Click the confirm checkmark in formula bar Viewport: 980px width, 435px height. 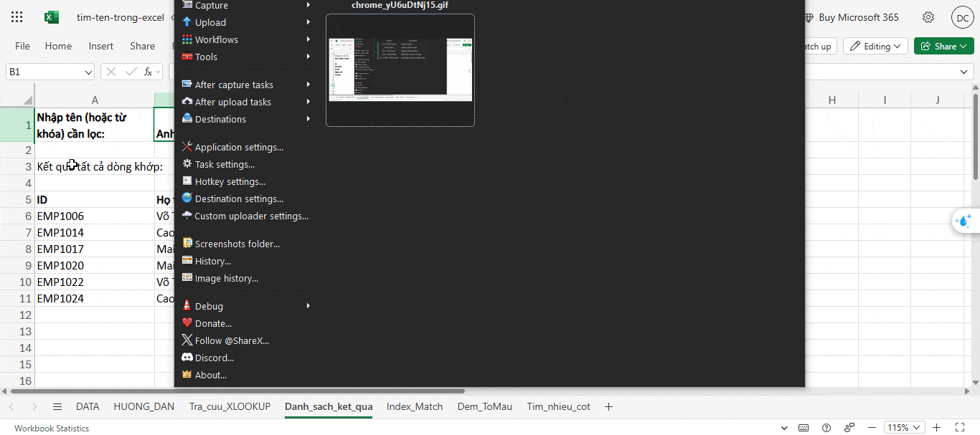tap(131, 72)
